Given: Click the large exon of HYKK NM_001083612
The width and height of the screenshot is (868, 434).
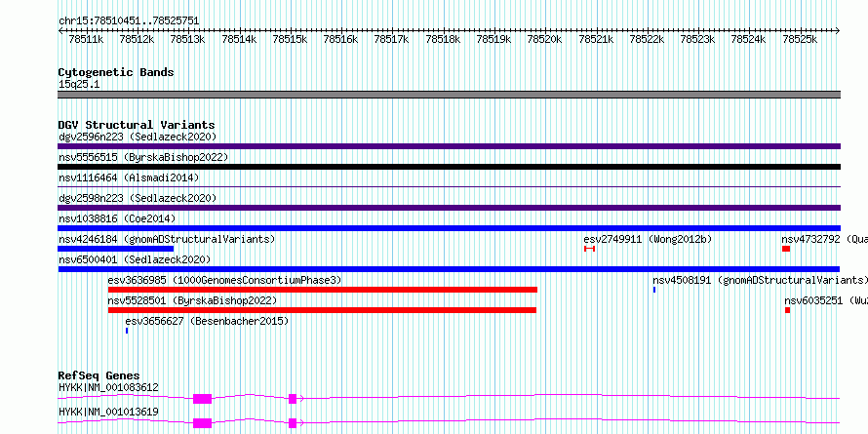Looking at the screenshot, I should 203,398.
